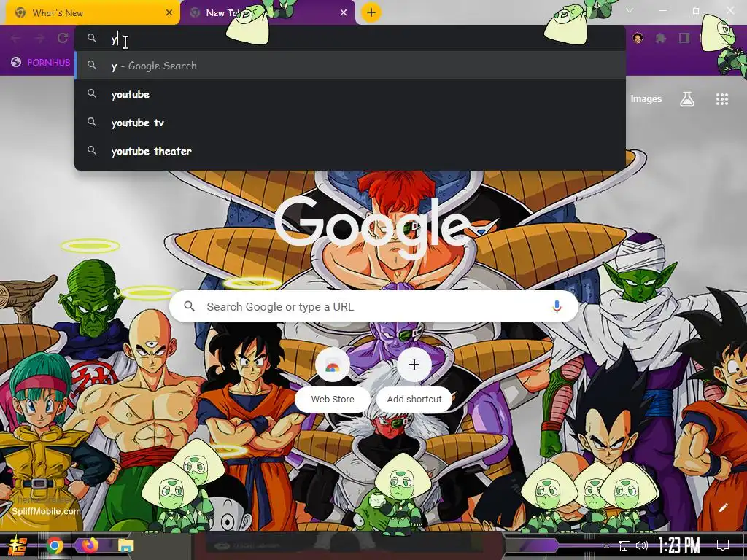Open File Explorer from the taskbar
Image resolution: width=747 pixels, height=560 pixels.
(125, 545)
